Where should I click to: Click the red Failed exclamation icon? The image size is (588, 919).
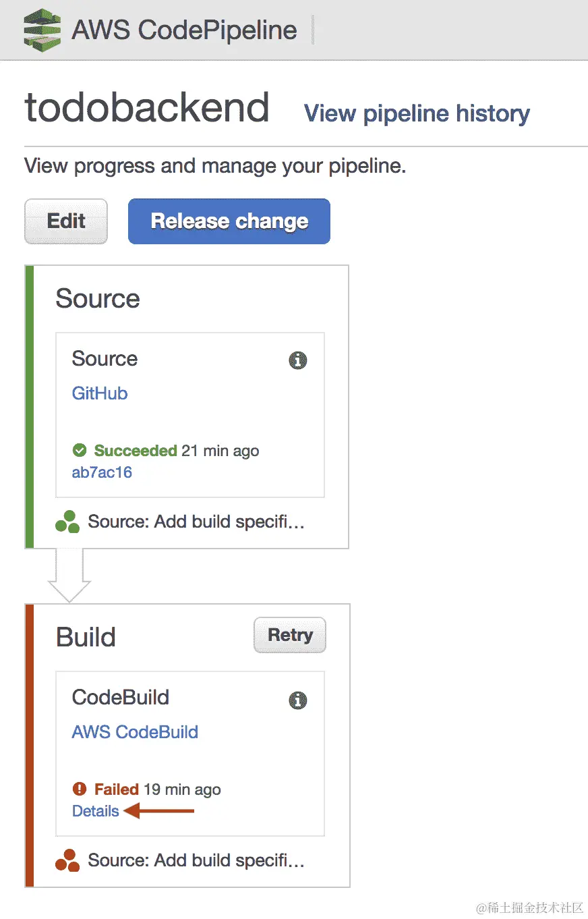pyautogui.click(x=80, y=789)
